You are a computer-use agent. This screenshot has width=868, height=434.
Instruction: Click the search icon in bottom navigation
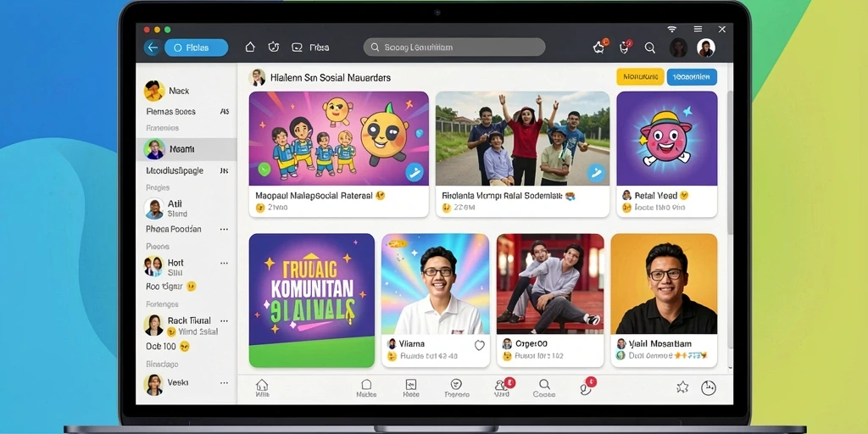click(544, 384)
